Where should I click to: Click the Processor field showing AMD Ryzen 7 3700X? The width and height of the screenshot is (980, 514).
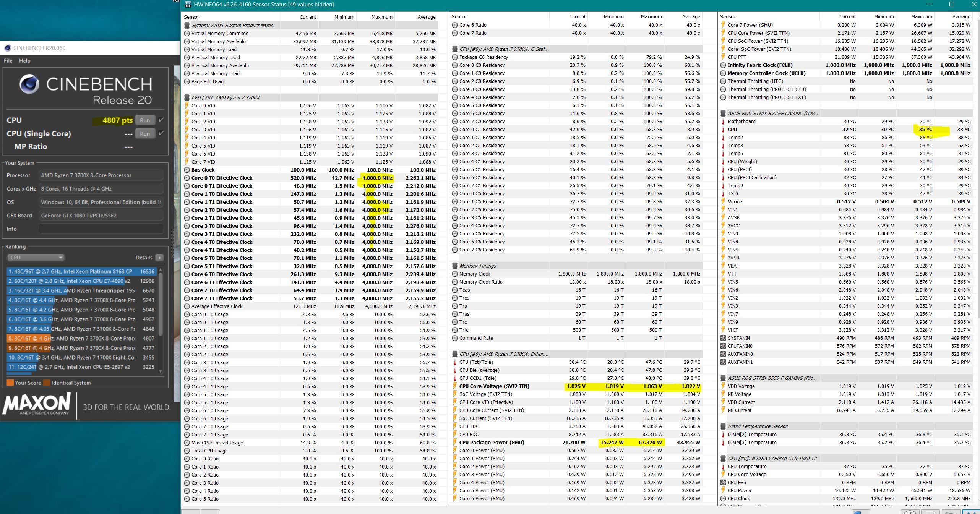101,175
